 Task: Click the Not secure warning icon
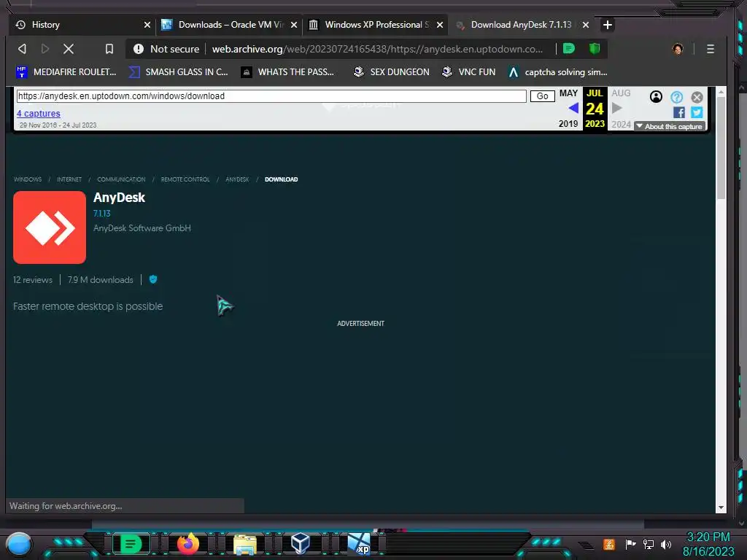pos(139,49)
